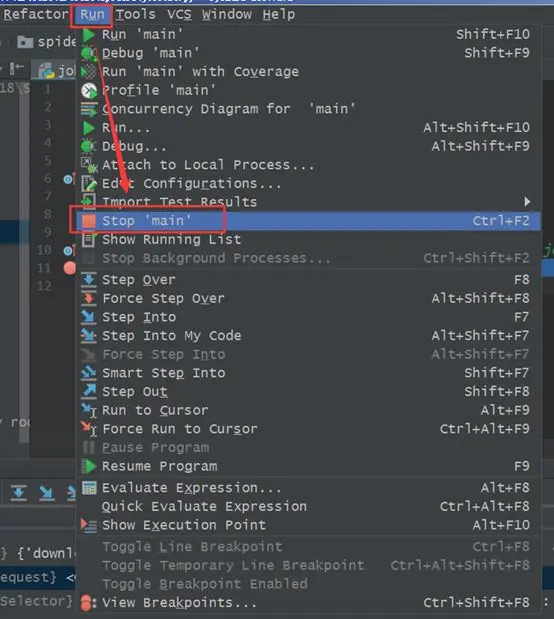Click Python file editor tab

click(56, 71)
